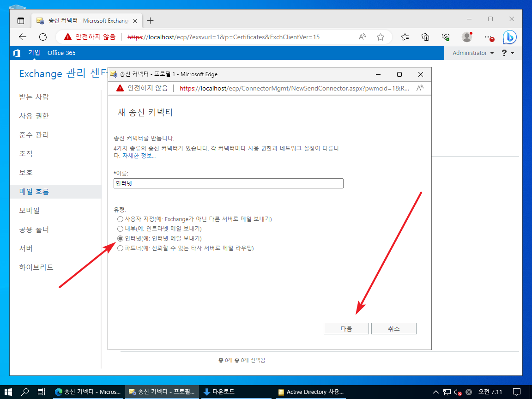Click the Read Aloud icon in the popup window
This screenshot has height=399, width=532.
[x=420, y=88]
